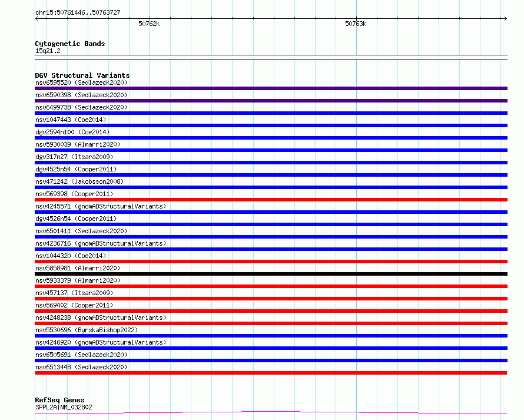This screenshot has height=420, width=524.
Task: Click the 15q21.2 cytogenetic band bar
Action: point(271,57)
